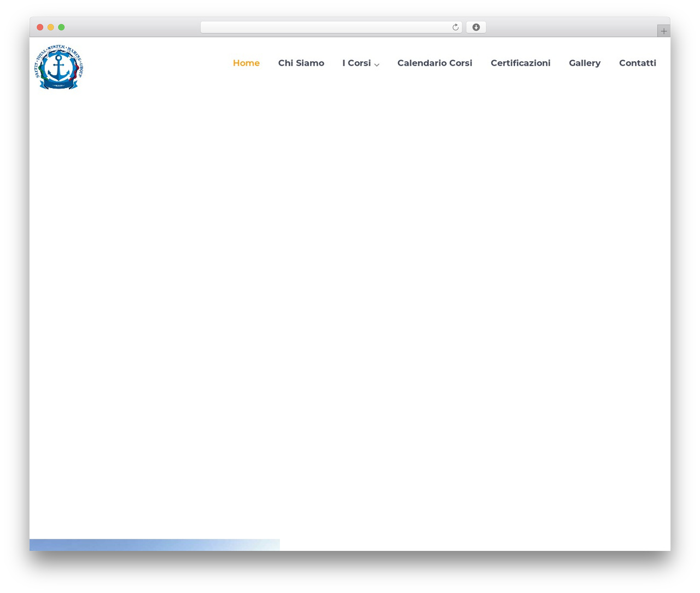Viewport: 700px width, 593px height.
Task: Open a new tab with the plus button
Action: [x=663, y=31]
